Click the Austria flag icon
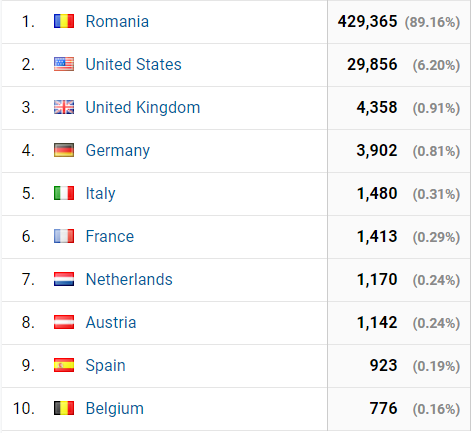 click(x=64, y=322)
